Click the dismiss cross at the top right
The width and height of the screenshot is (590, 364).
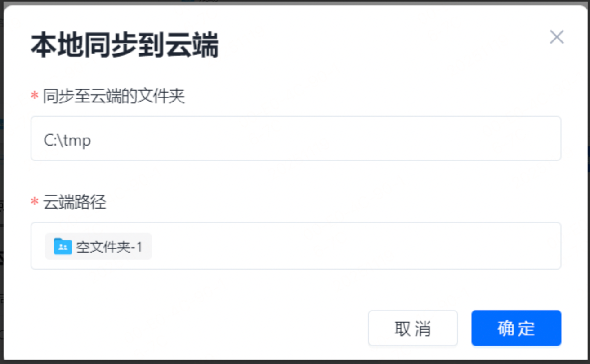point(557,37)
